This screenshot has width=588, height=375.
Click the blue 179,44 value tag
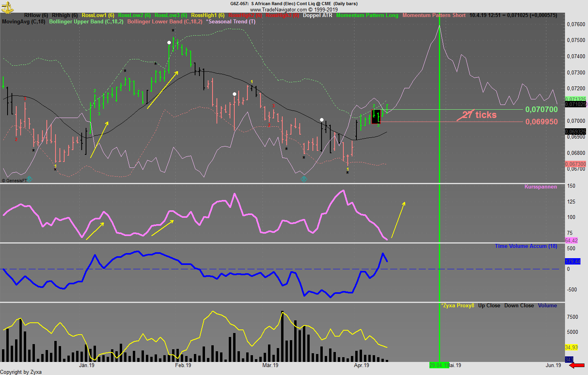573,262
